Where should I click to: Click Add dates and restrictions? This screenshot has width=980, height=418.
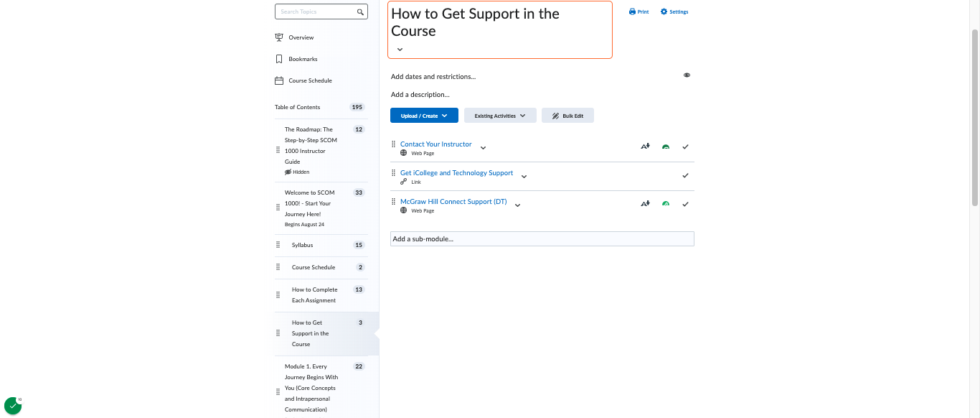(433, 77)
